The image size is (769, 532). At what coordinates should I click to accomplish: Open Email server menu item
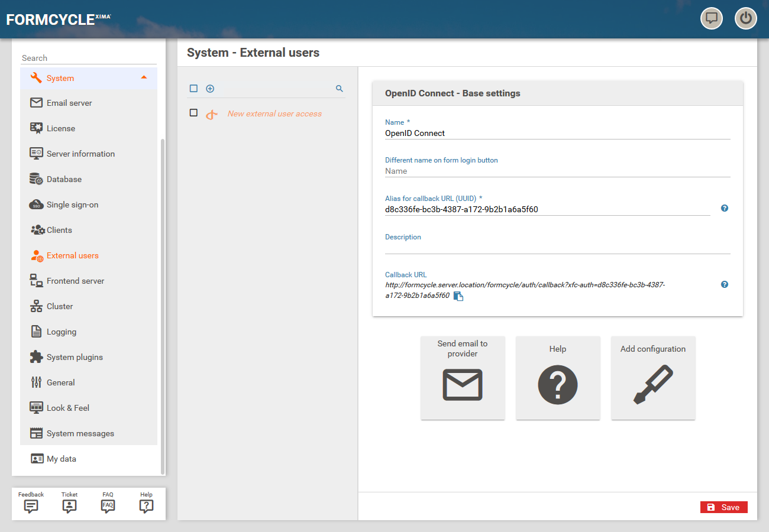[x=69, y=103]
